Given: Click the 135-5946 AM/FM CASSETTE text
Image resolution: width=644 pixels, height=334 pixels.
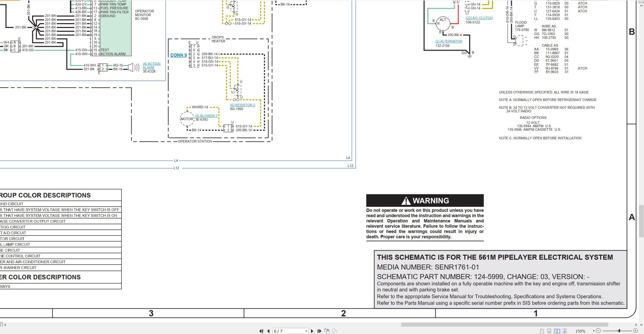Looking at the screenshot, I should point(534,129).
